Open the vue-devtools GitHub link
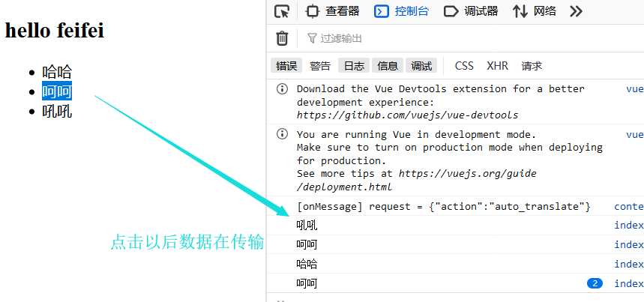This screenshot has height=302, width=644. point(407,115)
